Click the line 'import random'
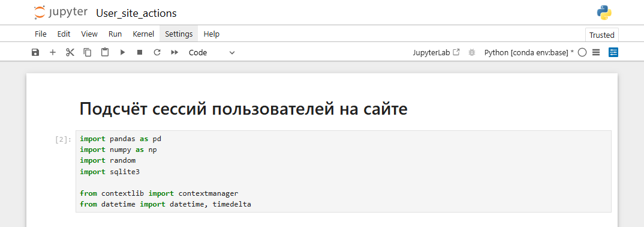 (x=107, y=160)
